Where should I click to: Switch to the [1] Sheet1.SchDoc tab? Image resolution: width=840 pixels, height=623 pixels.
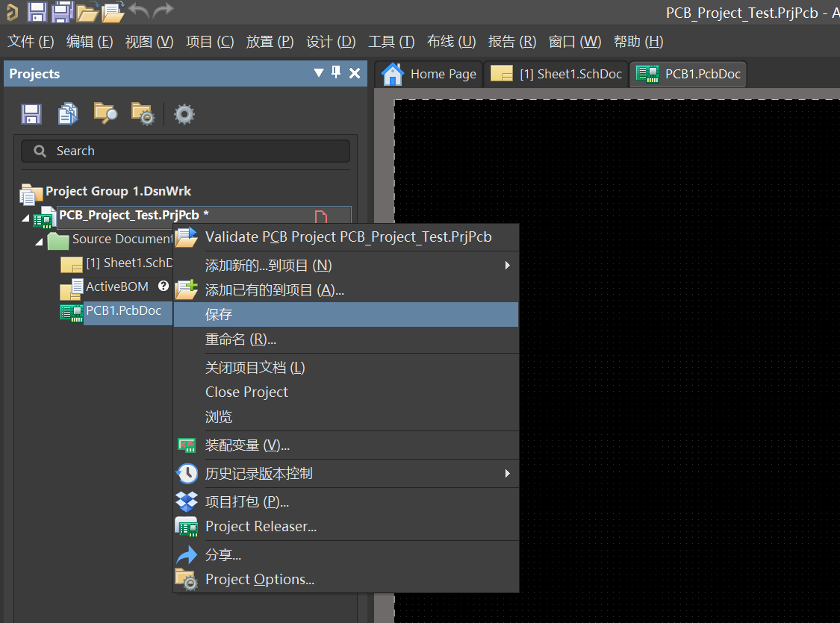556,74
